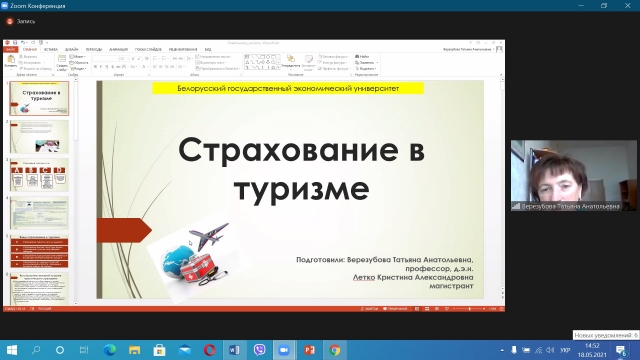
Task: Show hidden system tray icons arrow
Action: coord(502,350)
